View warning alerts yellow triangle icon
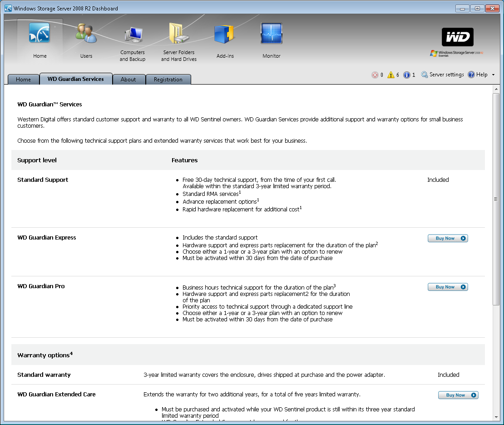504x425 pixels. coord(391,75)
